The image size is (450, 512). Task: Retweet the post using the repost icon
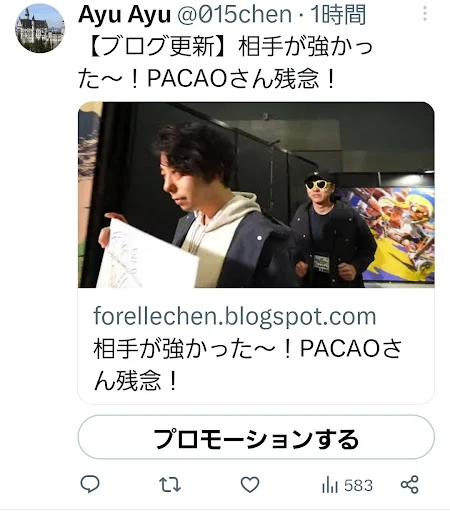coord(170,485)
